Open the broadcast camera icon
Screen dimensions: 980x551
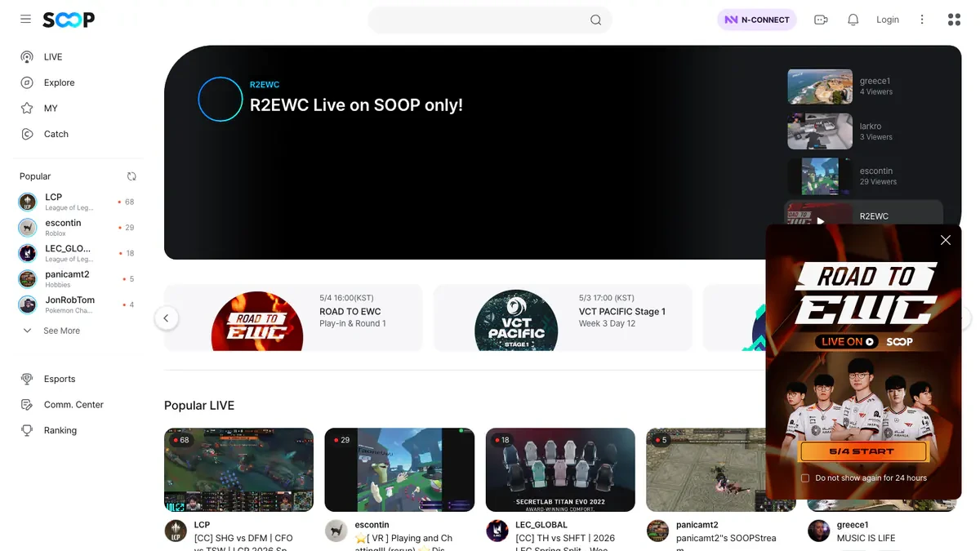821,20
